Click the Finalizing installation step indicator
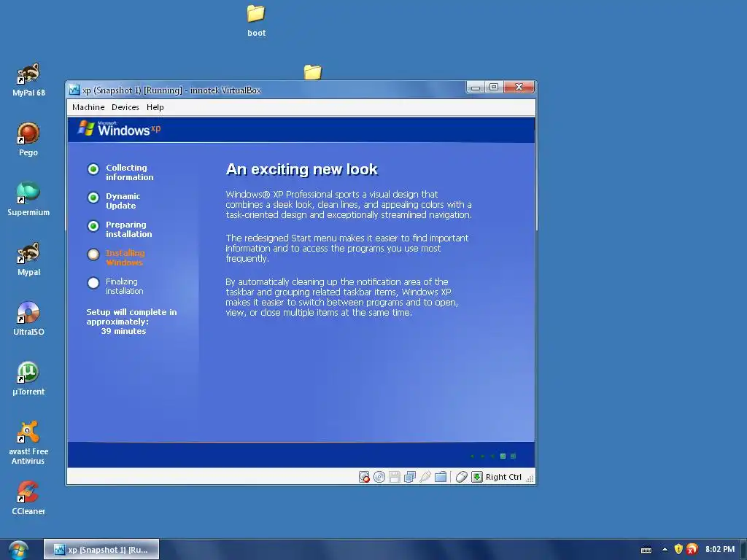The height and width of the screenshot is (560, 747). tap(93, 283)
